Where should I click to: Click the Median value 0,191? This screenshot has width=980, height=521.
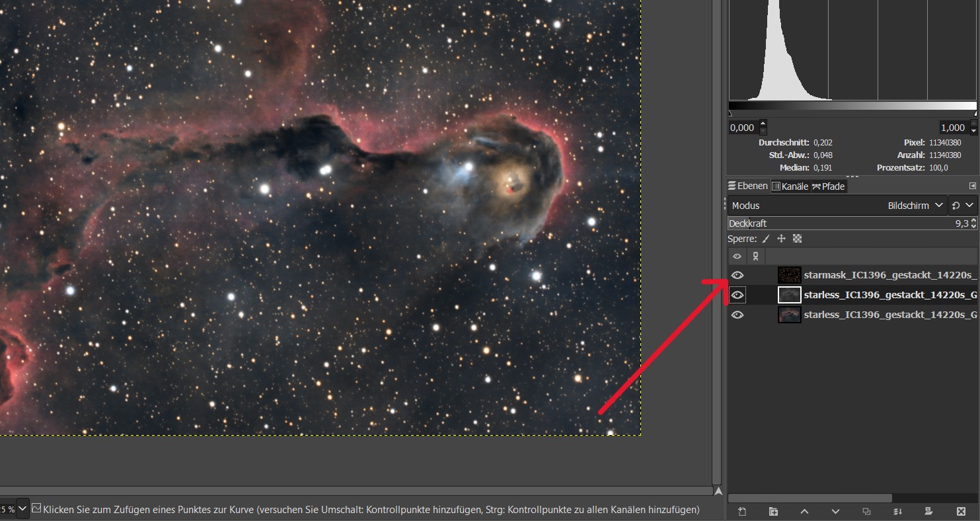point(823,168)
